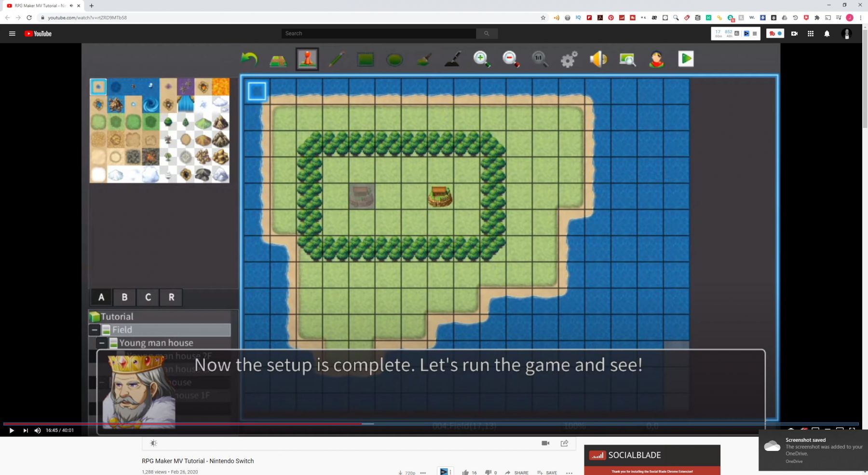Collapse the Young man house tree node
The image size is (868, 475).
click(x=102, y=343)
